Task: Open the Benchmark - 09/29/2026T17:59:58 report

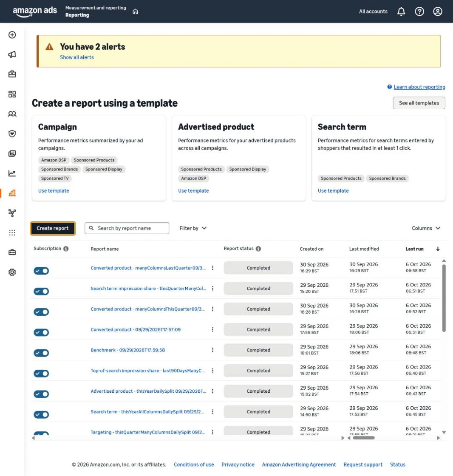Action: (128, 350)
